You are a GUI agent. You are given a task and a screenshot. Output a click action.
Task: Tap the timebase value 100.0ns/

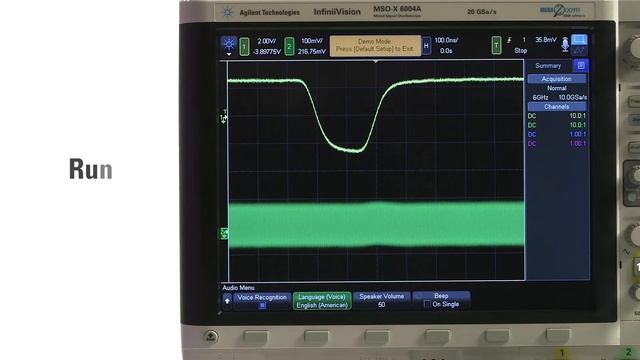click(x=446, y=40)
